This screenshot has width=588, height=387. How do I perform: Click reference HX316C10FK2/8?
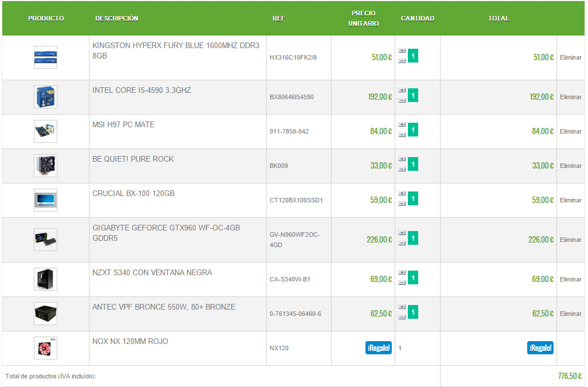coord(293,57)
